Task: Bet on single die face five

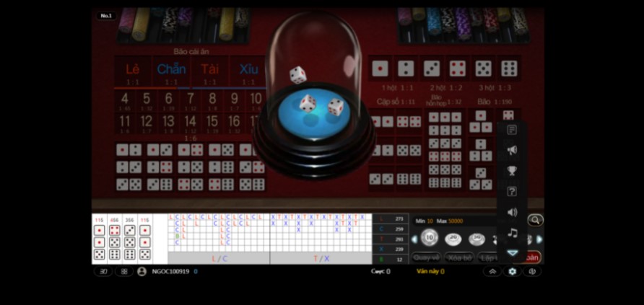Action: click(484, 68)
